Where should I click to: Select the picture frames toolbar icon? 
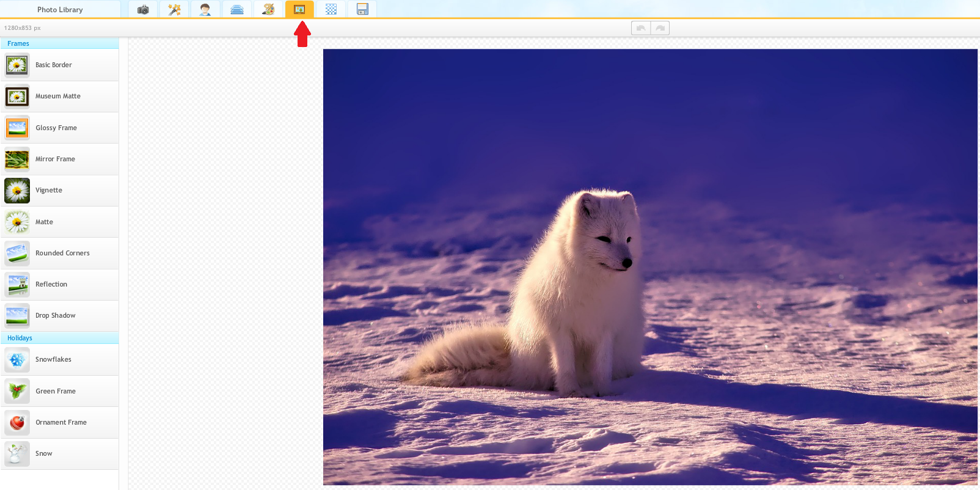[x=299, y=10]
